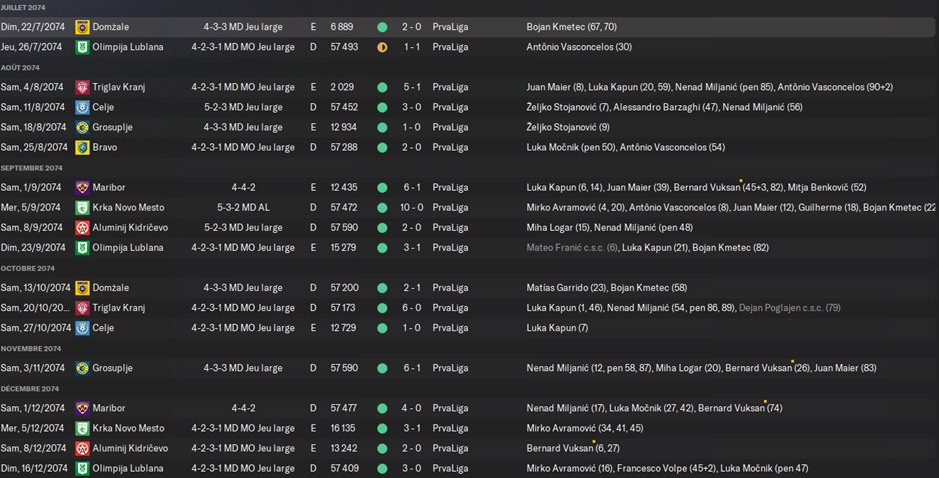Viewport: 939px width, 478px height.
Task: Select venue letter E on 4/8/2074 row
Action: [x=313, y=87]
